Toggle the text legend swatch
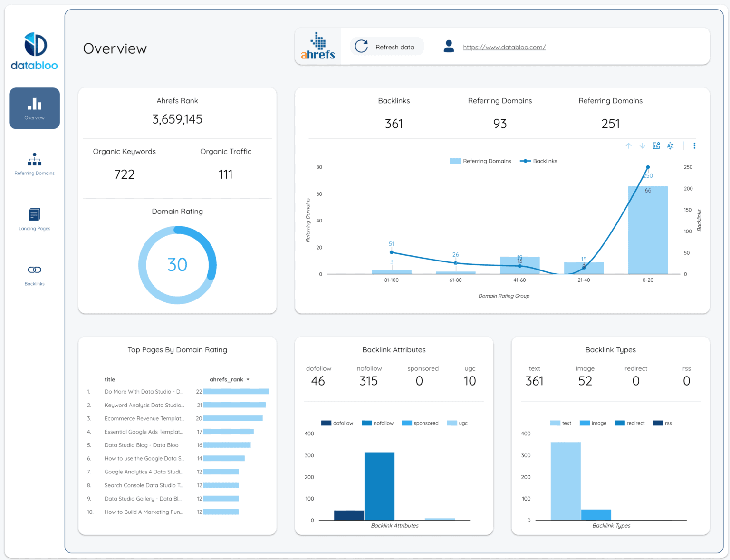Viewport: 730px width, 560px height. click(x=555, y=423)
